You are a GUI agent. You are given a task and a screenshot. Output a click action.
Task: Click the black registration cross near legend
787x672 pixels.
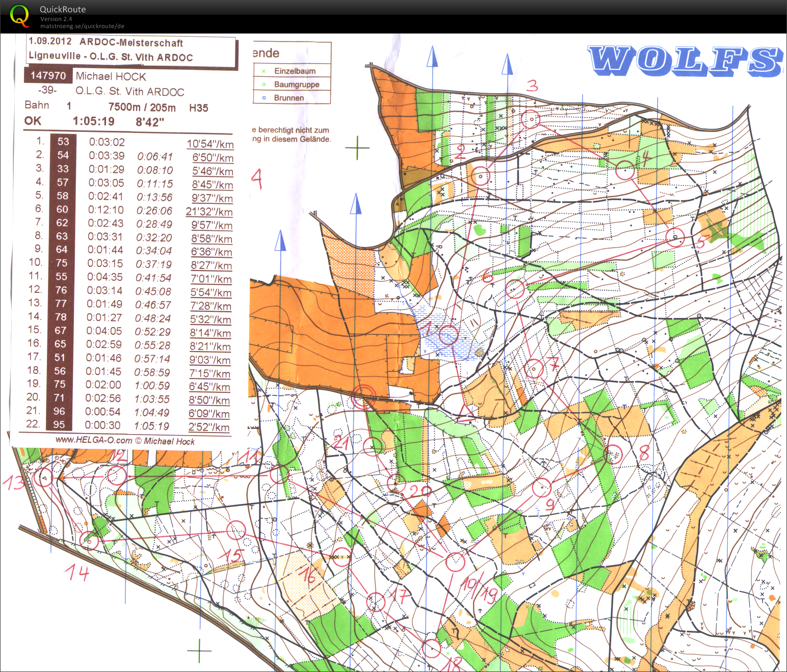pos(358,148)
